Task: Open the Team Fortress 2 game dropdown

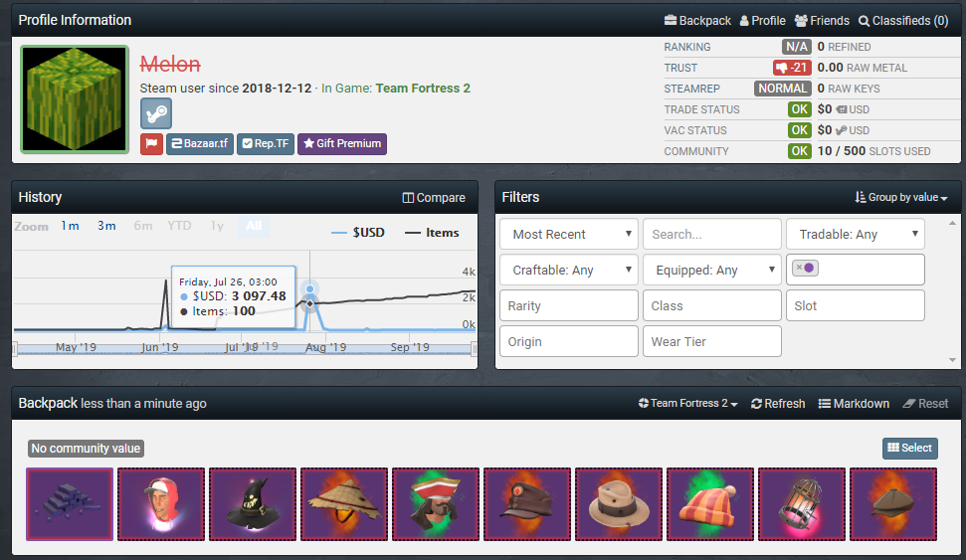Action: (687, 404)
